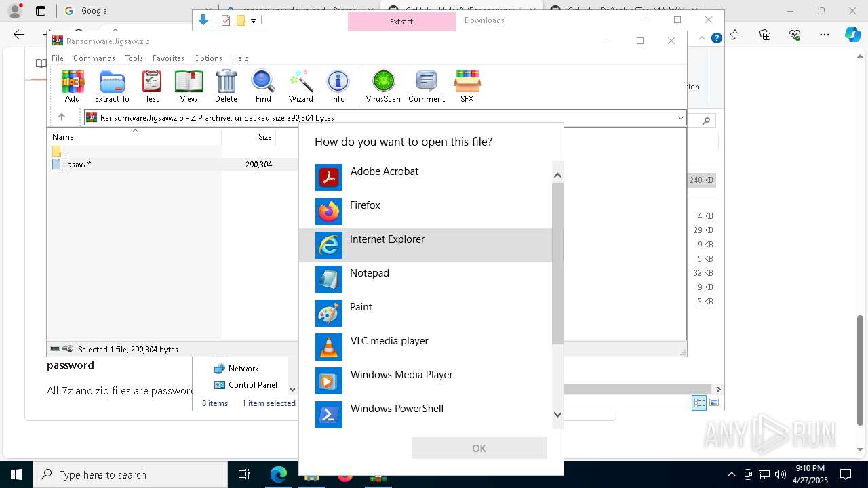Open the notification center icon
The image size is (868, 488).
[x=846, y=474]
